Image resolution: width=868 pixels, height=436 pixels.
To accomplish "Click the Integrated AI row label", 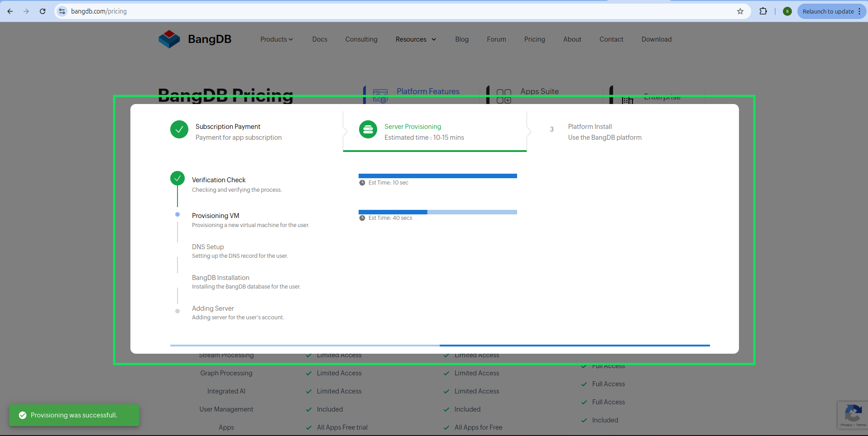I will (226, 391).
